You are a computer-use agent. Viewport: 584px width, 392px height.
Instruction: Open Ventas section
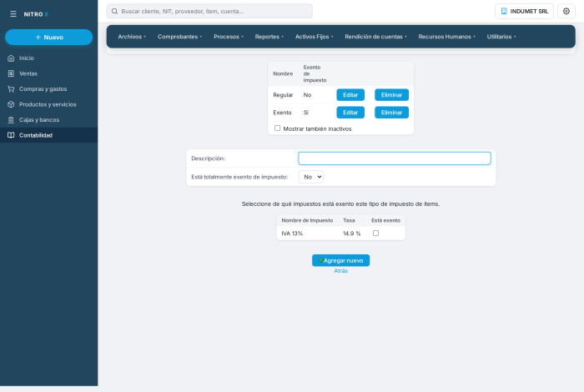coord(48,73)
